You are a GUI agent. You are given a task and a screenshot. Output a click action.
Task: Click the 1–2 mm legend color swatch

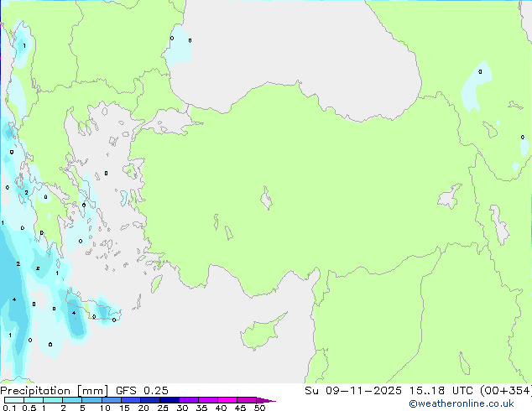pos(53,400)
